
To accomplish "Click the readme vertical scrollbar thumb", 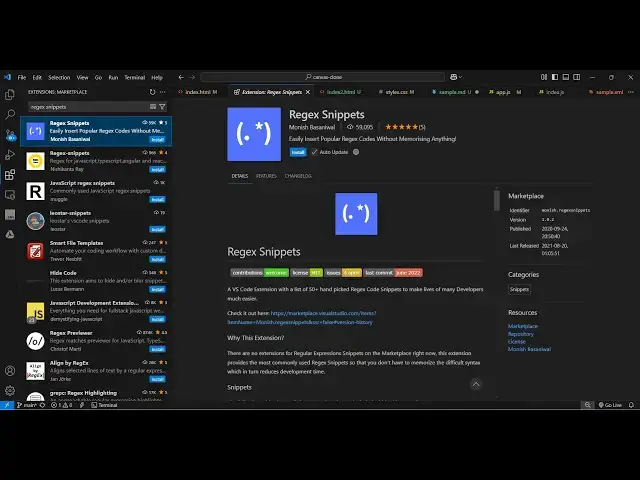I will click(497, 200).
